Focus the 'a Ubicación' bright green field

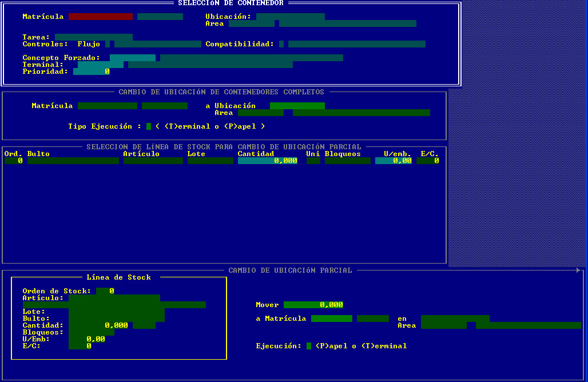pyautogui.click(x=297, y=106)
